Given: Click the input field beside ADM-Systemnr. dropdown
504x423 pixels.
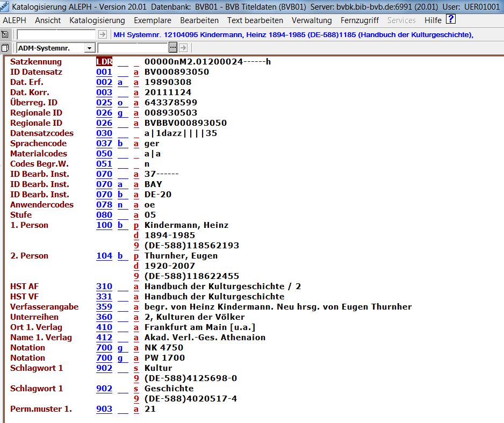Looking at the screenshot, I should click(132, 48).
